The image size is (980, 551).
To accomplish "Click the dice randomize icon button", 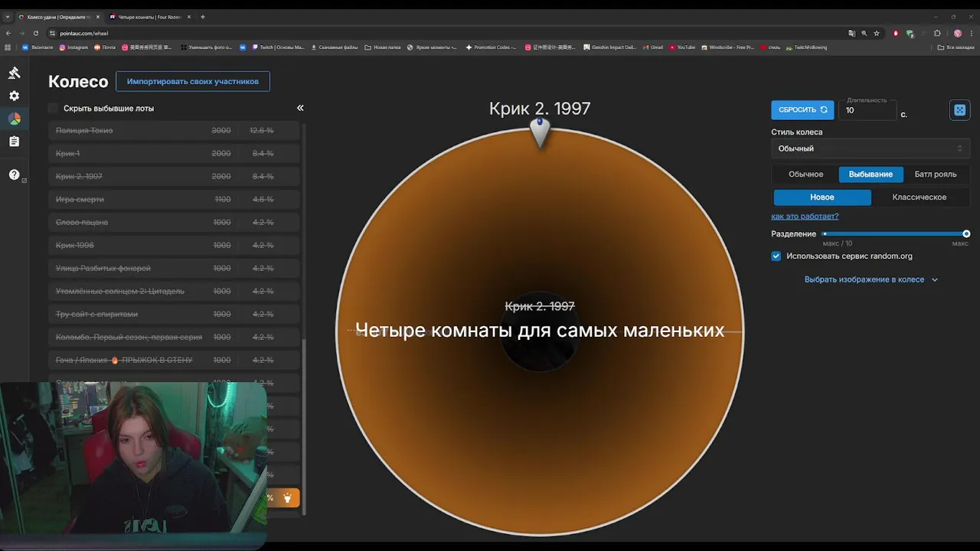I will click(959, 110).
